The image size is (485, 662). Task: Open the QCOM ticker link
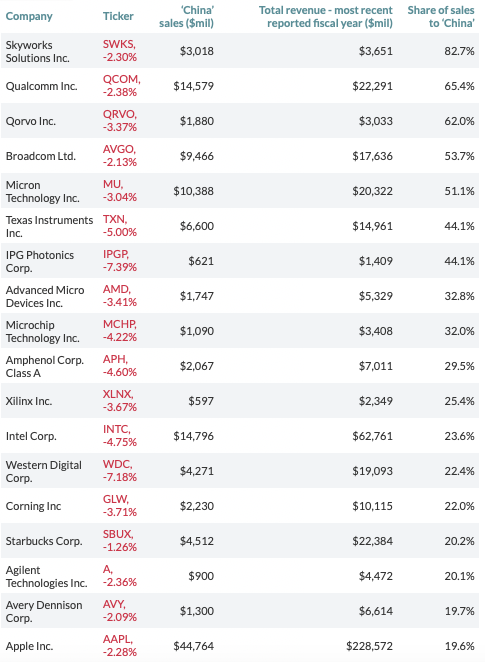[x=121, y=79]
